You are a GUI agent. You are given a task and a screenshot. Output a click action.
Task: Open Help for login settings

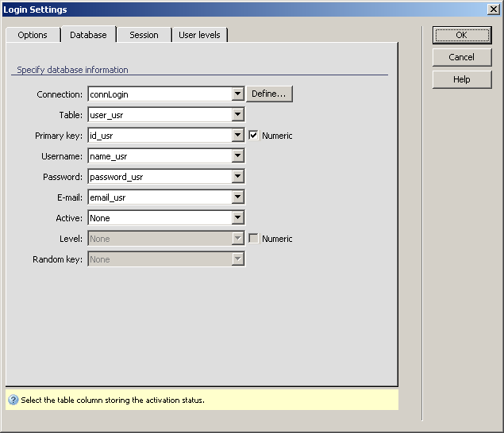pos(461,79)
